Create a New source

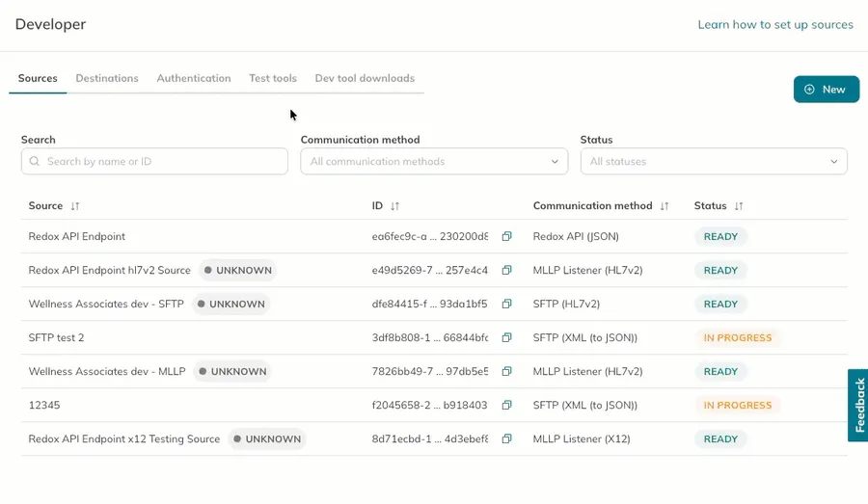coord(826,89)
